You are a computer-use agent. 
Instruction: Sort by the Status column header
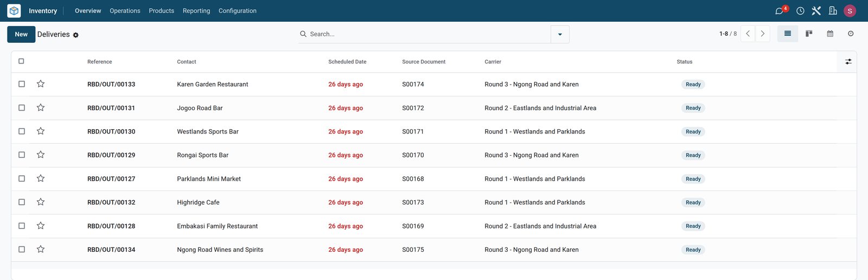pos(685,62)
